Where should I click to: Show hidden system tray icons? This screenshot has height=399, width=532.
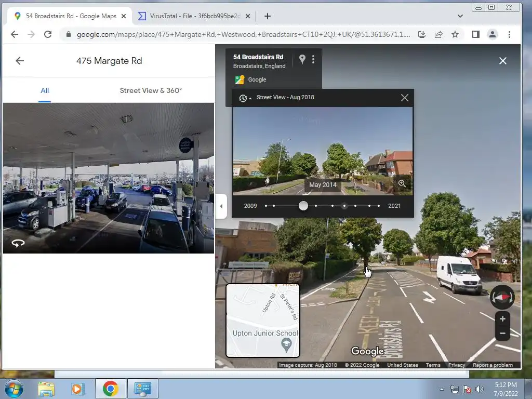click(442, 389)
